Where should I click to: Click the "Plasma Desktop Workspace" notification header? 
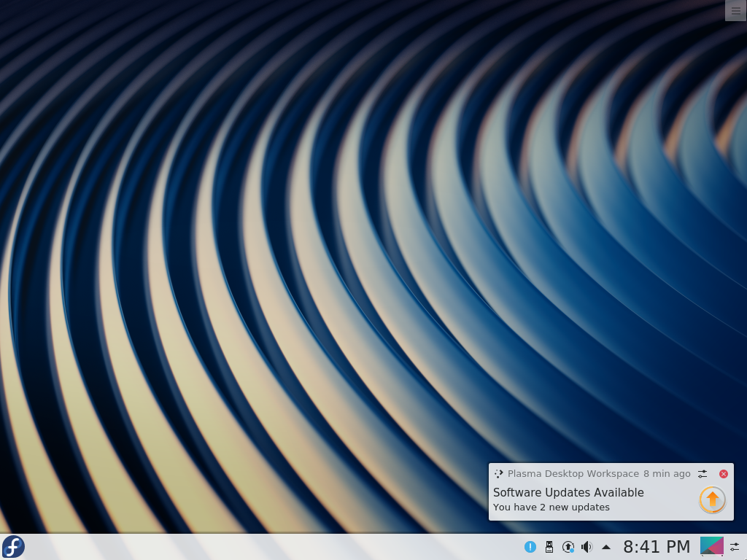click(573, 474)
